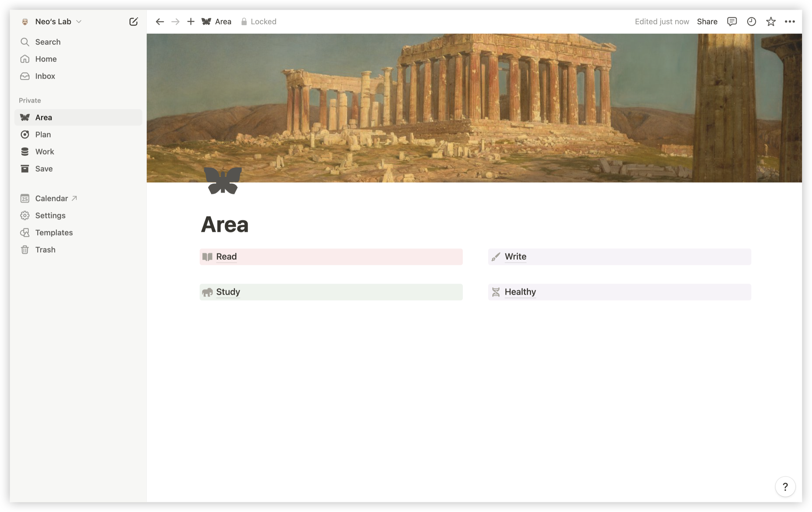Open the Plan page in sidebar
This screenshot has width=812, height=512.
pos(43,134)
